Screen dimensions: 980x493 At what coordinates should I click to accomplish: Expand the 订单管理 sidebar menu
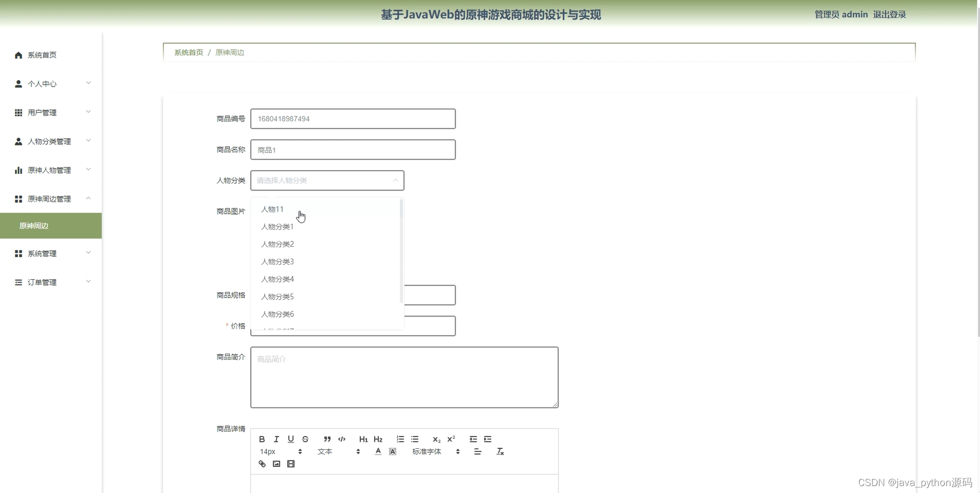click(51, 282)
